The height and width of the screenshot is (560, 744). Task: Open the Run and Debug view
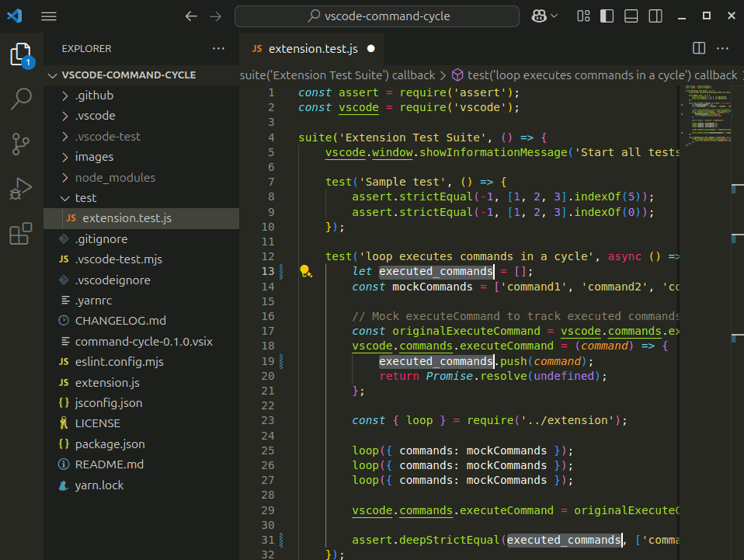[x=21, y=189]
